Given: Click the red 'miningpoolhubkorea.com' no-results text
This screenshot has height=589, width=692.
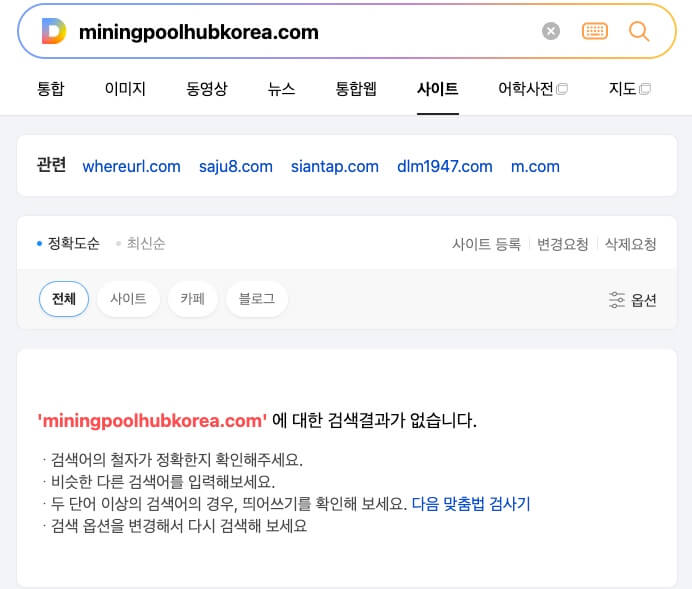Looking at the screenshot, I should tap(152, 420).
